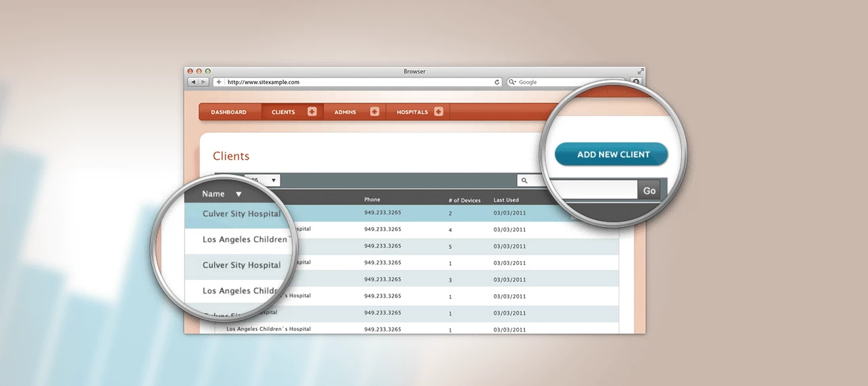Click the Last Used column header

pos(507,200)
